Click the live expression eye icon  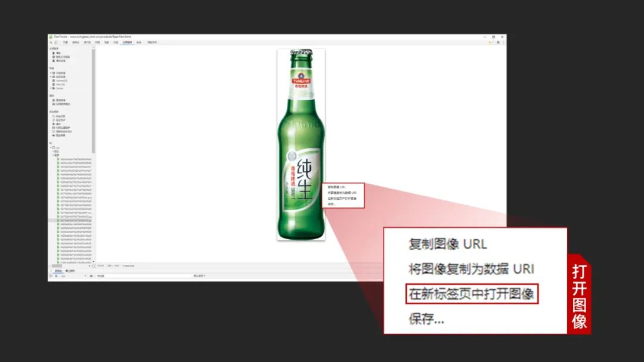[91, 276]
